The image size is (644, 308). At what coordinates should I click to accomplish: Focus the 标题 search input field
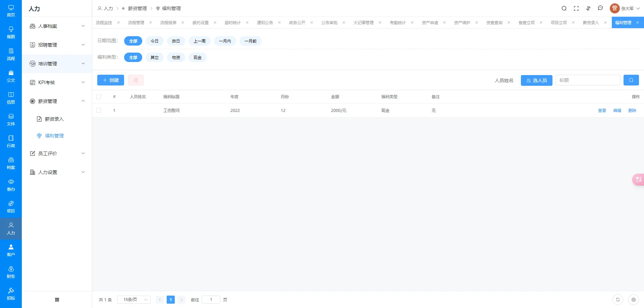tap(588, 80)
